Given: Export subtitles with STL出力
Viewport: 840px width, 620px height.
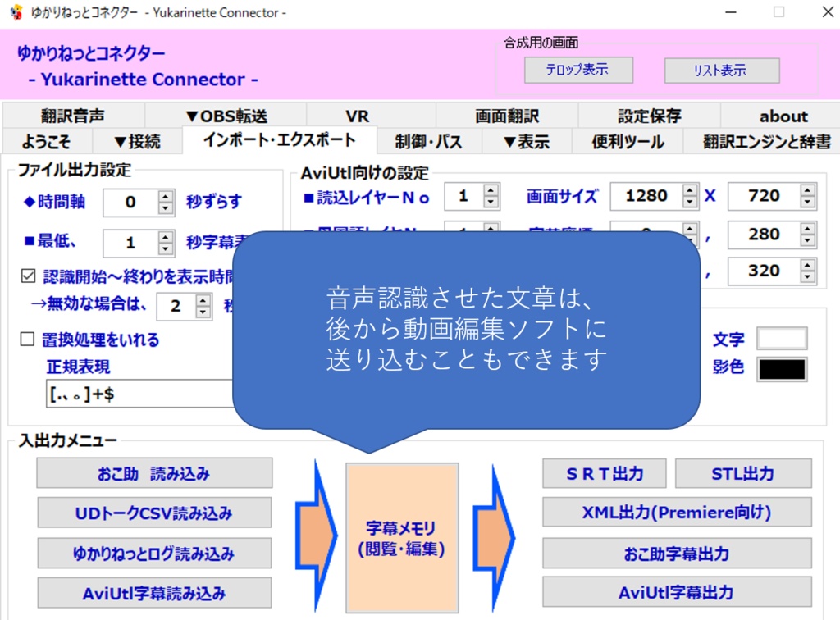Looking at the screenshot, I should pyautogui.click(x=743, y=473).
